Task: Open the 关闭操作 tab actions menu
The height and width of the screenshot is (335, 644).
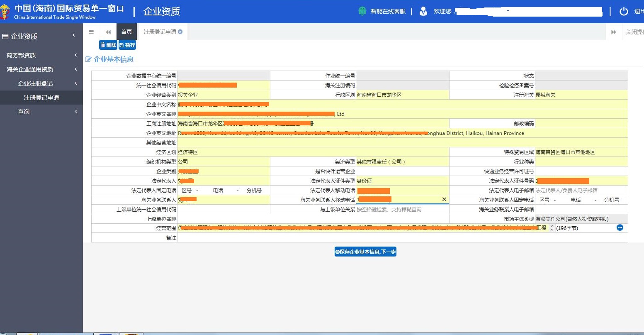Action: 634,32
